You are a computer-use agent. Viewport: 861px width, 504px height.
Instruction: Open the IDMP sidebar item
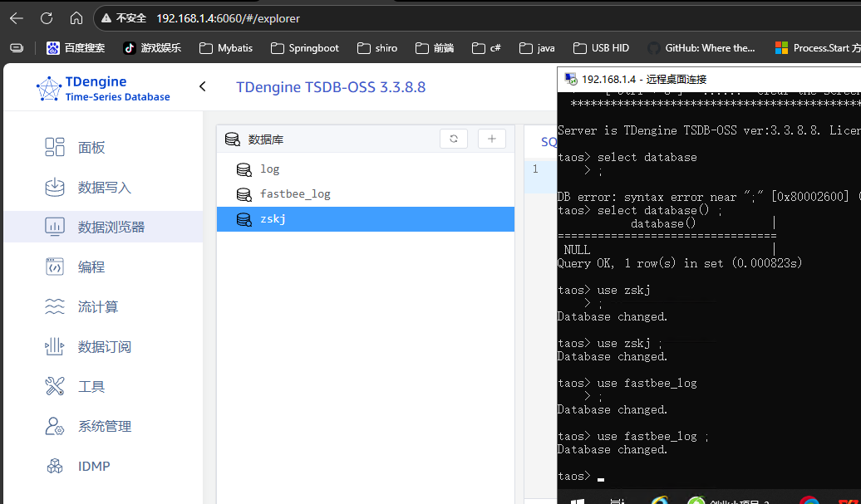[x=93, y=467]
